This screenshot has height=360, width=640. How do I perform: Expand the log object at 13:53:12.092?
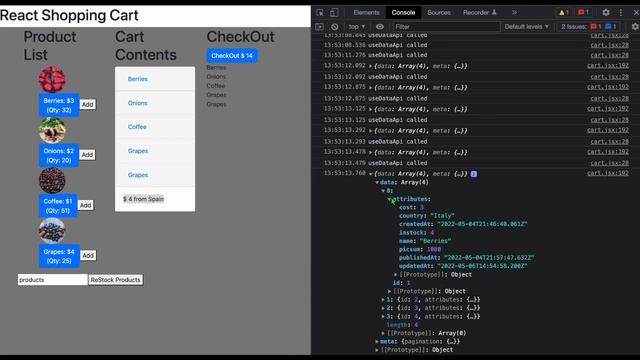pos(371,66)
